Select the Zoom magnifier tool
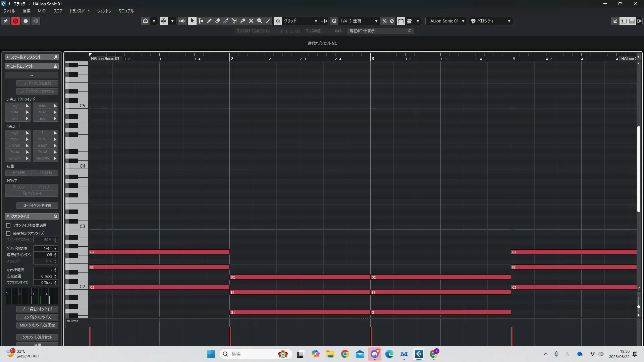Image resolution: width=644 pixels, height=362 pixels. point(259,21)
